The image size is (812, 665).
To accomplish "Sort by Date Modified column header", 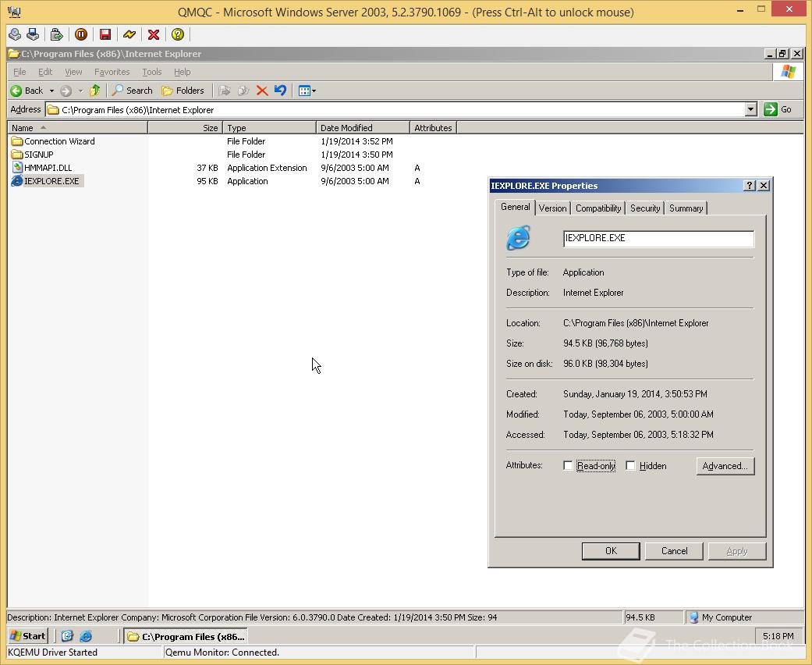I will tap(363, 127).
